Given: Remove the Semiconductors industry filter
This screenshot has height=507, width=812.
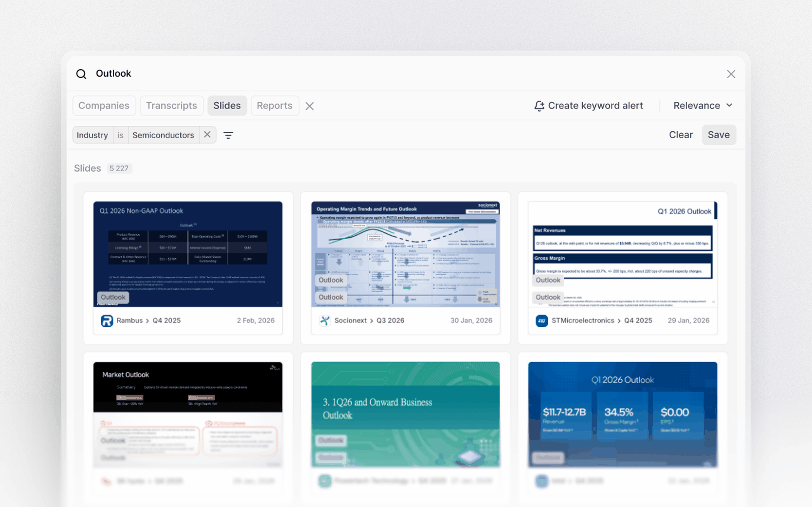Looking at the screenshot, I should click(207, 135).
